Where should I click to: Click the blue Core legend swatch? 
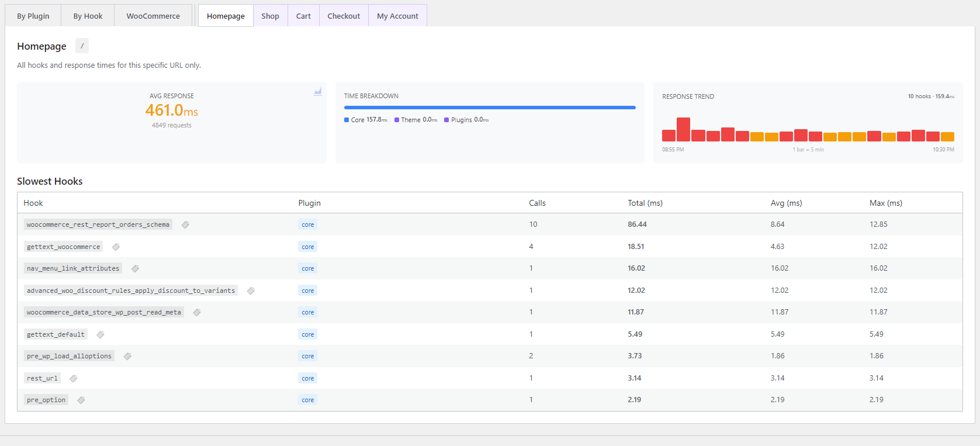347,120
